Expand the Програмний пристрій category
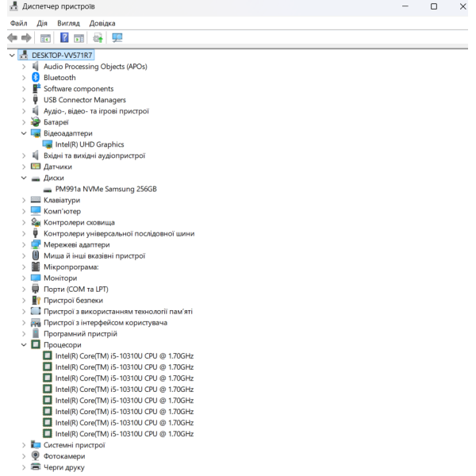 click(24, 334)
